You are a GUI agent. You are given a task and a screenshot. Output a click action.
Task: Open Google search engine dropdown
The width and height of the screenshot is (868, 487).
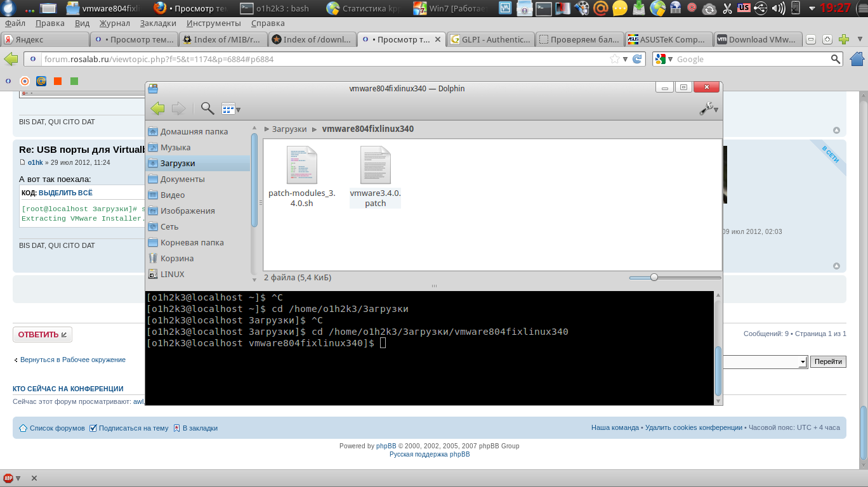664,59
